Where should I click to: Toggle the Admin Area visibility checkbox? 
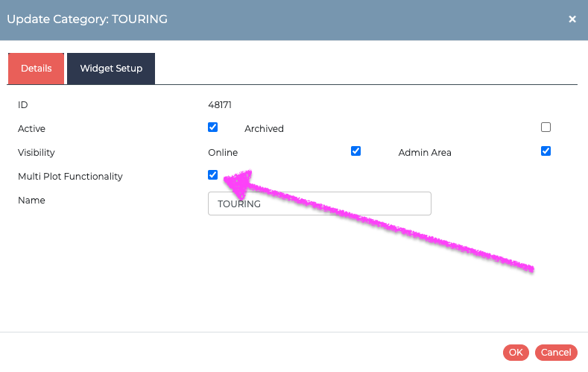(x=546, y=151)
